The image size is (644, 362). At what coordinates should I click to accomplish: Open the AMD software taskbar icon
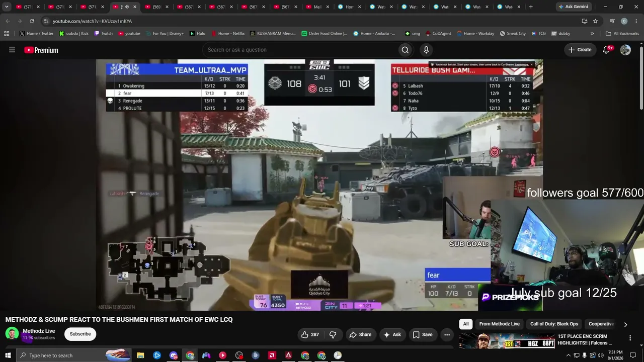tap(272, 355)
